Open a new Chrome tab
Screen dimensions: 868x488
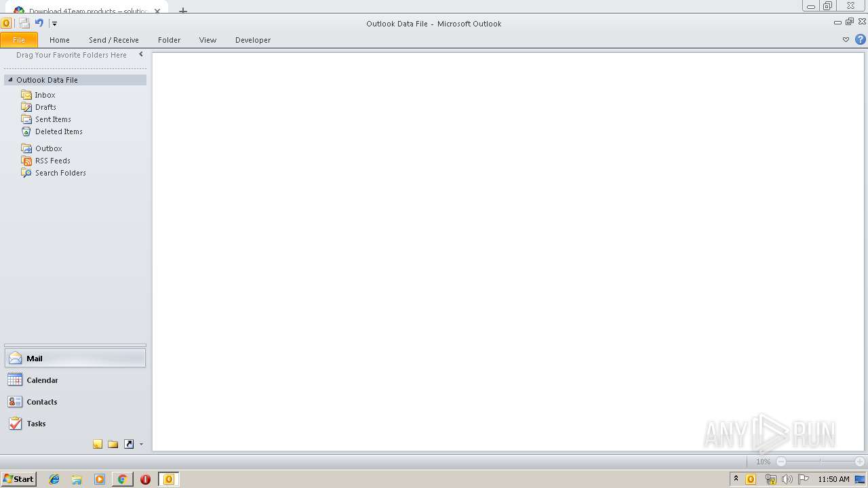183,11
